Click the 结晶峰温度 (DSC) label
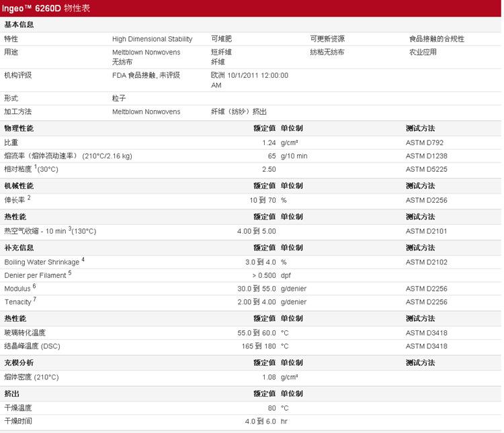Viewport: 504px width, 433px height. 32,346
